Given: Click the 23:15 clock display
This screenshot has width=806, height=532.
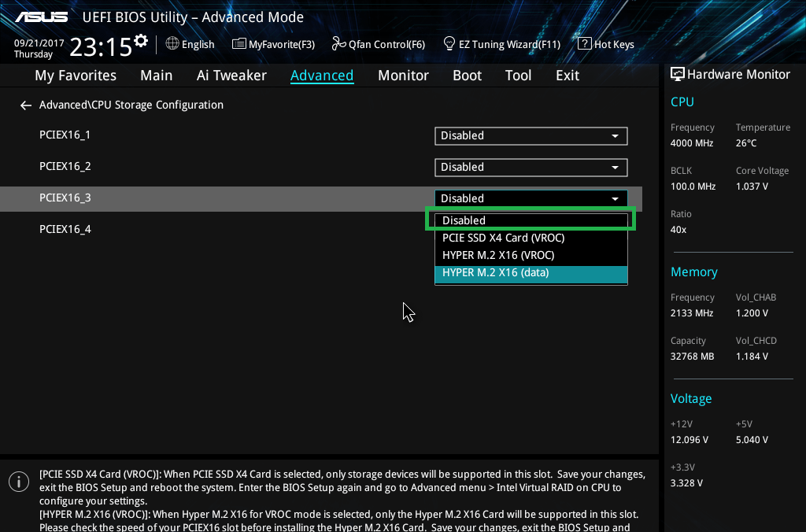Looking at the screenshot, I should point(101,47).
